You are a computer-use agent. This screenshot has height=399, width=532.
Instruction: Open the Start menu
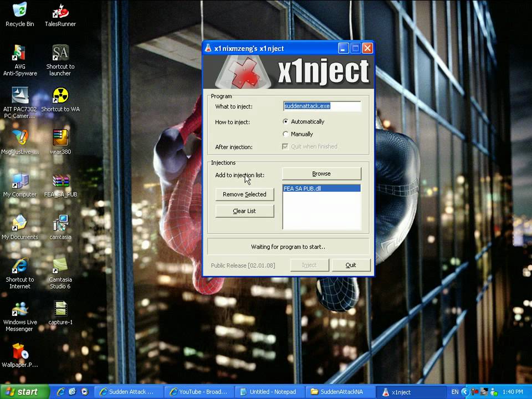point(25,392)
